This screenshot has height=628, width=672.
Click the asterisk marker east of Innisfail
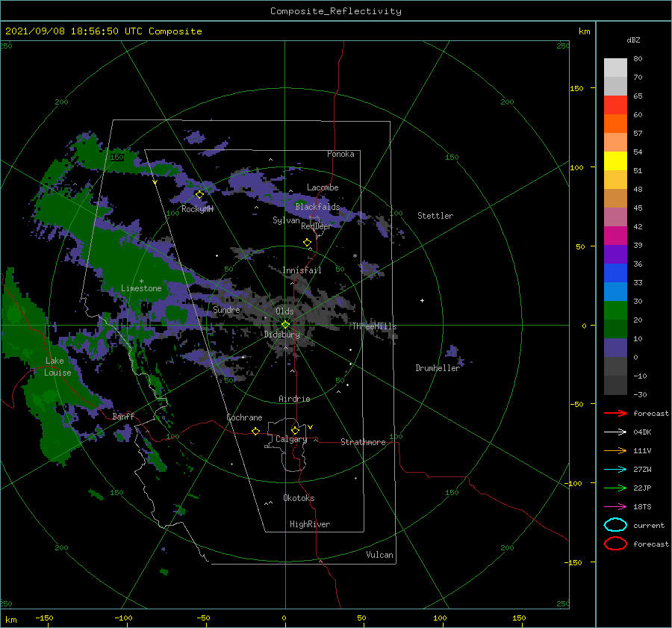[x=355, y=256]
